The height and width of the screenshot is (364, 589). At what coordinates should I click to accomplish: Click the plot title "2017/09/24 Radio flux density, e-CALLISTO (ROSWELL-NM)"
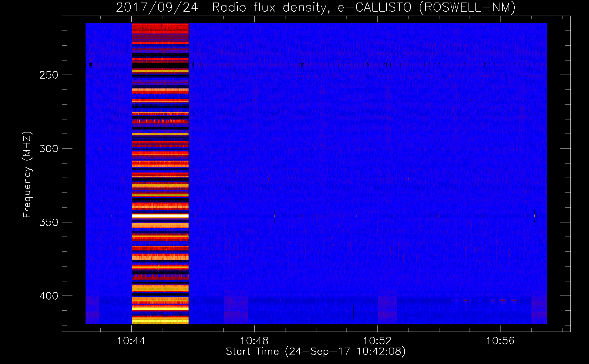click(316, 7)
